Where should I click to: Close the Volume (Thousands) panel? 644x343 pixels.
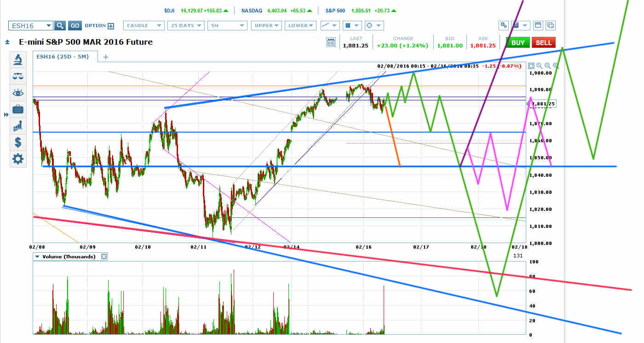pos(104,256)
